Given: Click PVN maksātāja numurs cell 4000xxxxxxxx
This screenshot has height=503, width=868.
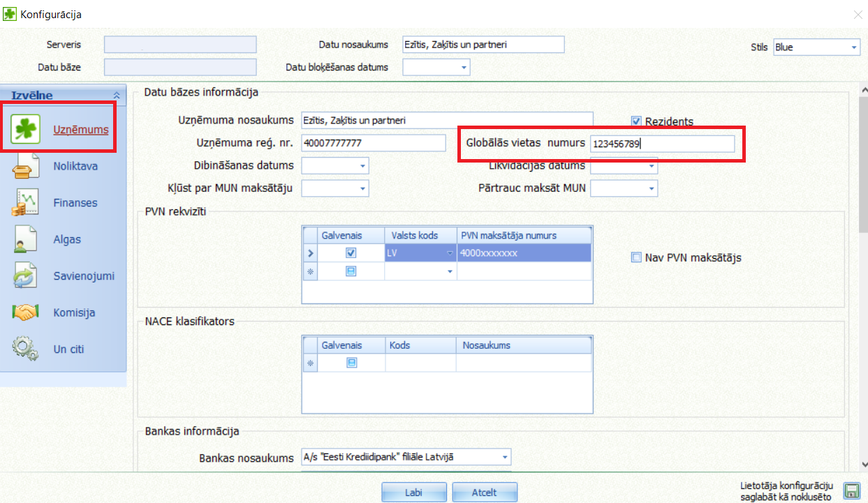Looking at the screenshot, I should coord(524,253).
